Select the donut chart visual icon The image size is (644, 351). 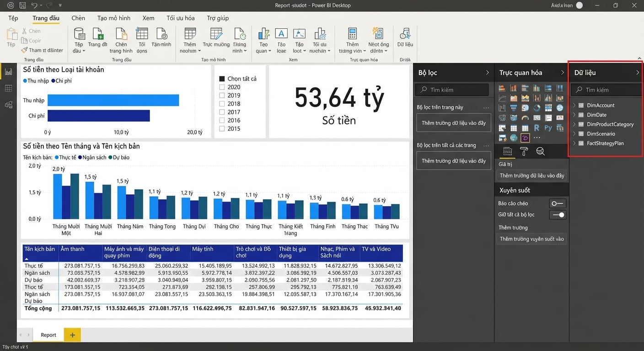pos(537,107)
